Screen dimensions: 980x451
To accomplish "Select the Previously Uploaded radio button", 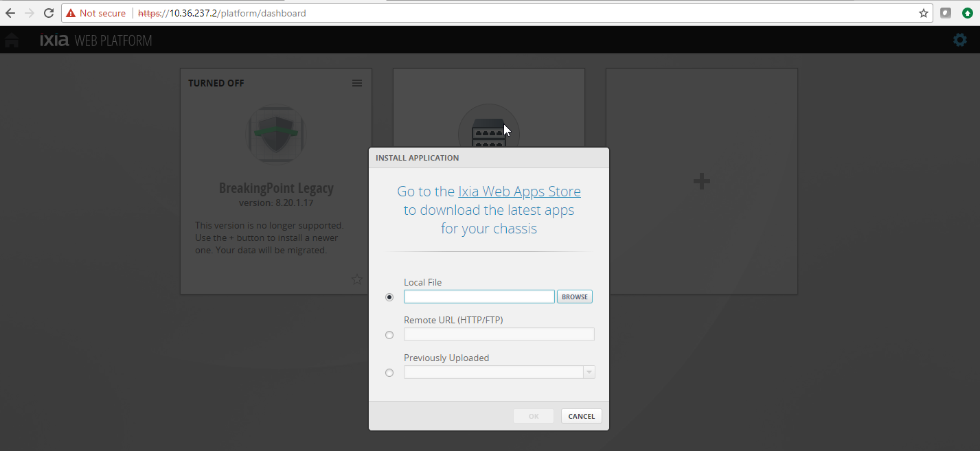I will pyautogui.click(x=389, y=373).
